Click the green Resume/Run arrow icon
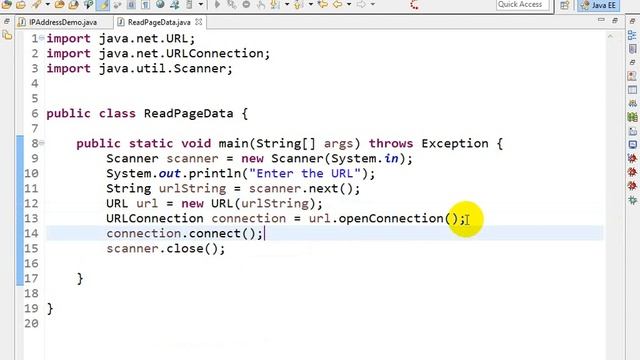The height and width of the screenshot is (360, 640). coord(217,5)
